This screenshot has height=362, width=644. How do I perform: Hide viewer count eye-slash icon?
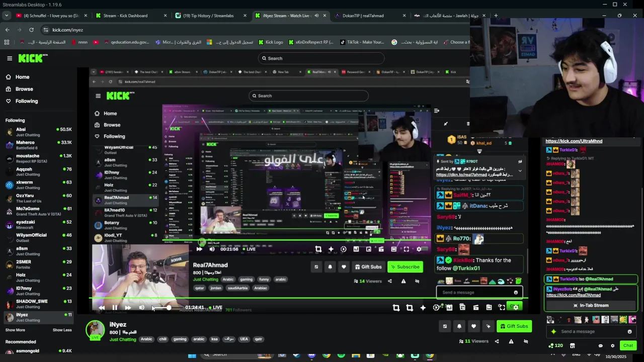click(526, 341)
